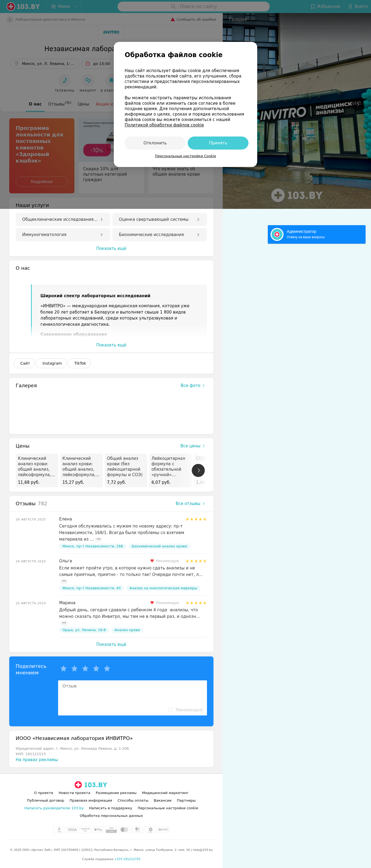
Task: Switch to the Цены tab
Action: coord(83,104)
